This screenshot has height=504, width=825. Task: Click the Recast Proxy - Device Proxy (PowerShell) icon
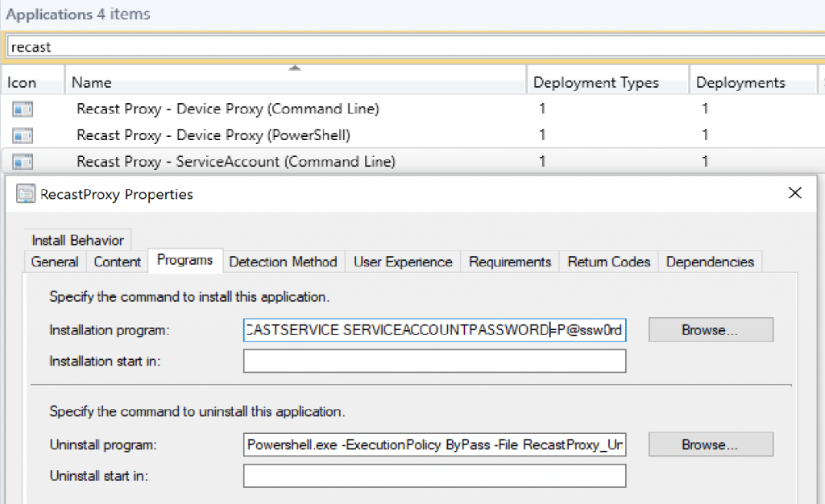tap(23, 135)
